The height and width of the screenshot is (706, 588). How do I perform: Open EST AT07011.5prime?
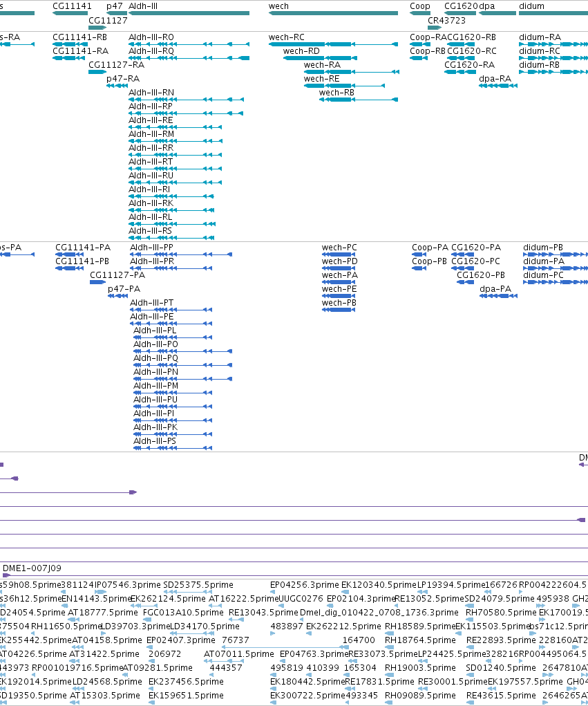[x=239, y=654]
